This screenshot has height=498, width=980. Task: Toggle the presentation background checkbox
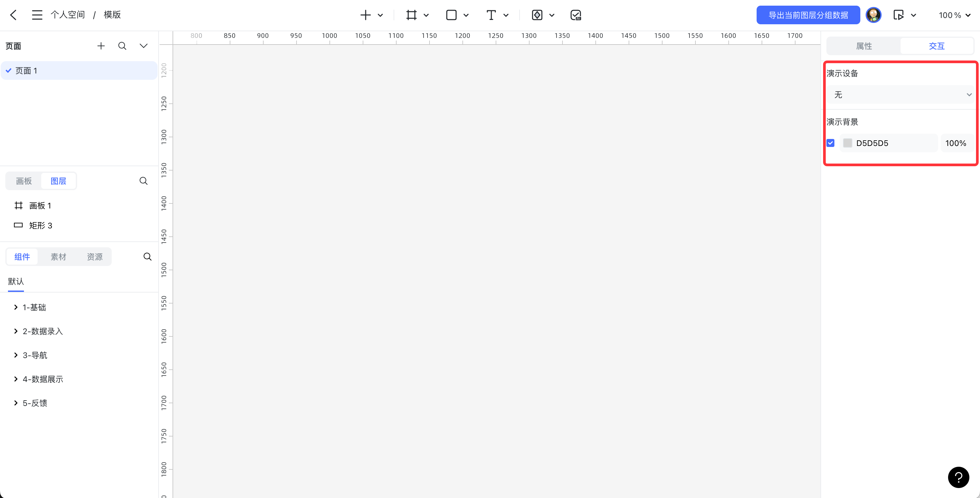pos(830,143)
